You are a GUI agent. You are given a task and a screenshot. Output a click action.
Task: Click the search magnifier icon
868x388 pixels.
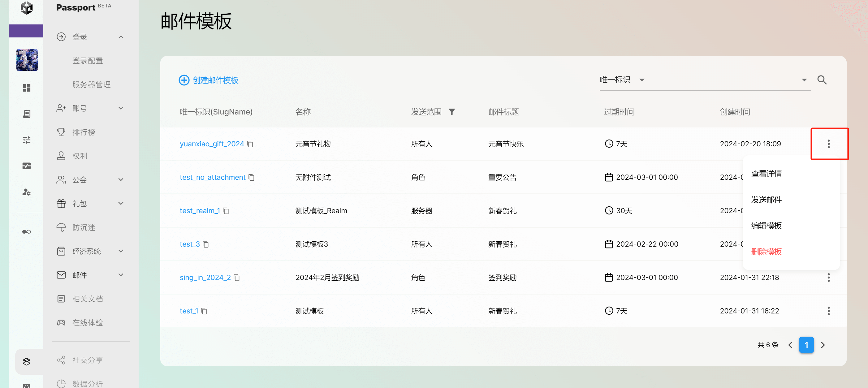[x=822, y=80]
